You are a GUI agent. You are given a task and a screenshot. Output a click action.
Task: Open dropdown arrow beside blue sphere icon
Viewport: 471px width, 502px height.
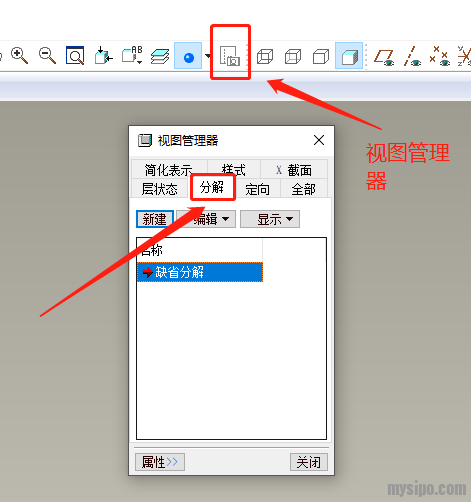point(208,56)
